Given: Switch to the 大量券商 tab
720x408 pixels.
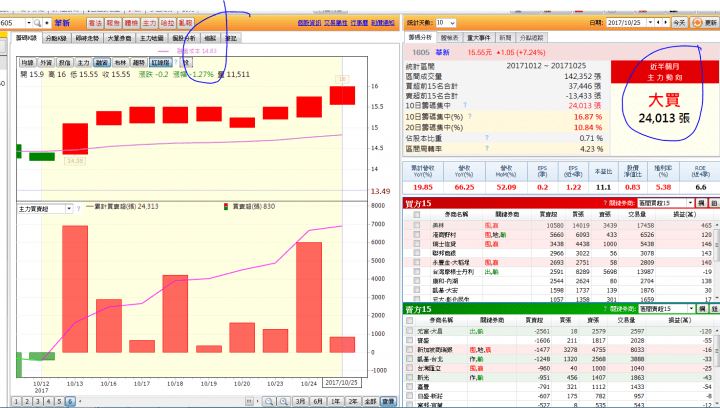Looking at the screenshot, I should point(119,39).
